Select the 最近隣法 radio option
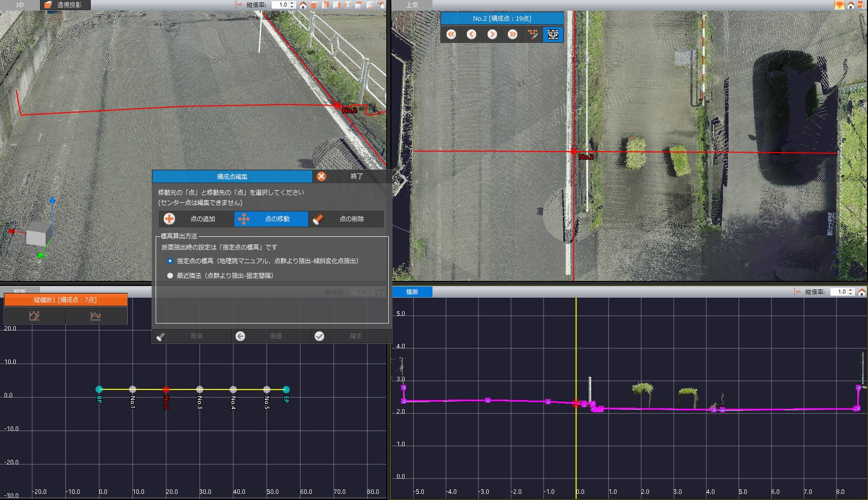This screenshot has width=868, height=500. (x=170, y=276)
